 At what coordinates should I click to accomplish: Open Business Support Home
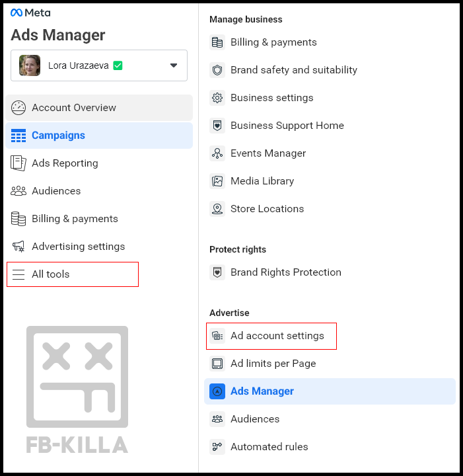tap(287, 126)
